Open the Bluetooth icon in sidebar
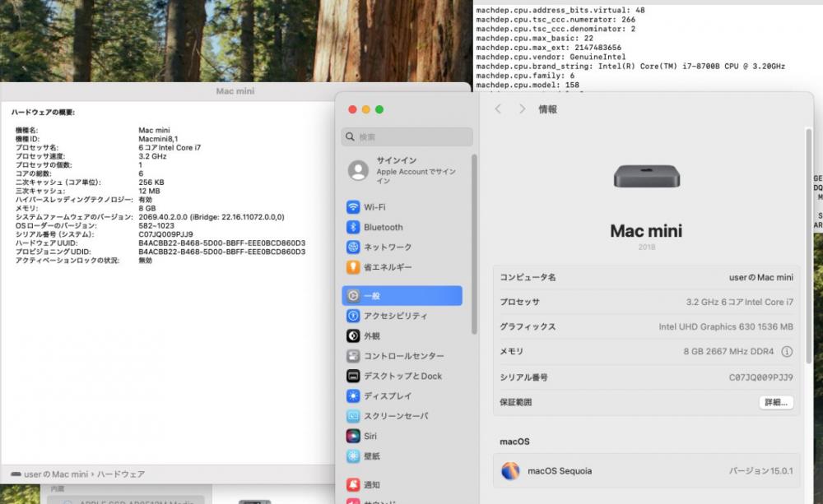 pos(353,227)
